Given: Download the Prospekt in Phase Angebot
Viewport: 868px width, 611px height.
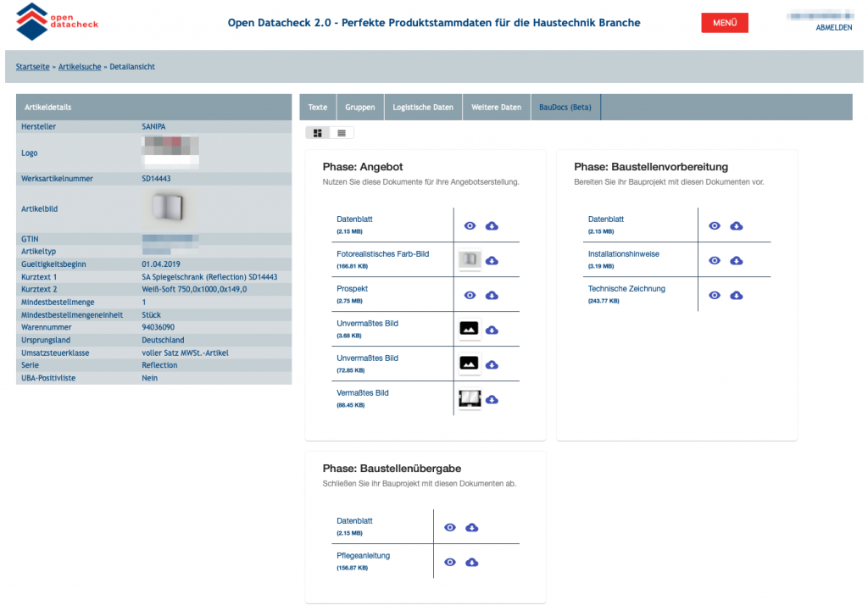Looking at the screenshot, I should coord(492,296).
